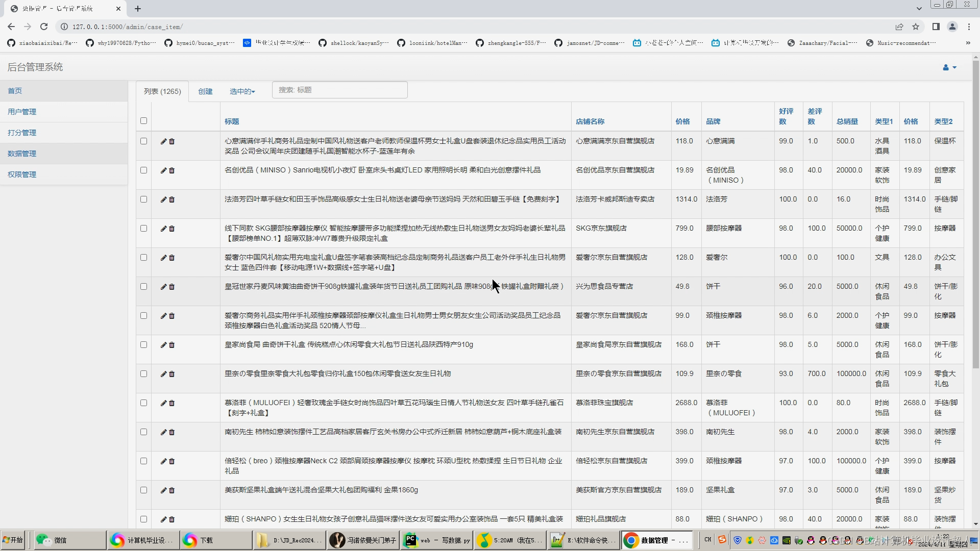Delete the SKG腰部按摩器 record via trash icon
Image resolution: width=980 pixels, height=551 pixels.
tap(172, 229)
